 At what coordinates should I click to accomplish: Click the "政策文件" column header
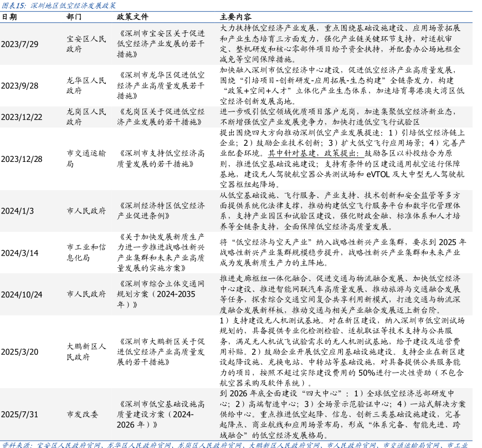click(x=132, y=17)
